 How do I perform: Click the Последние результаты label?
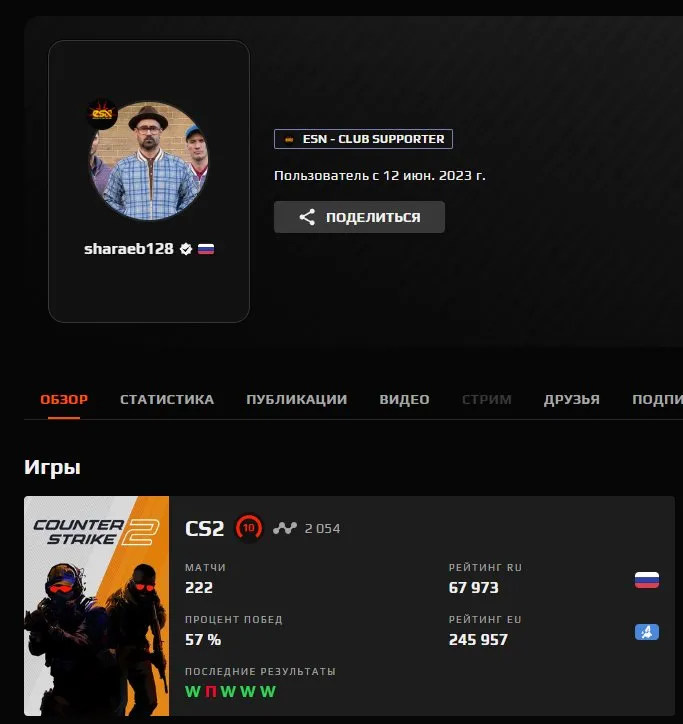260,671
